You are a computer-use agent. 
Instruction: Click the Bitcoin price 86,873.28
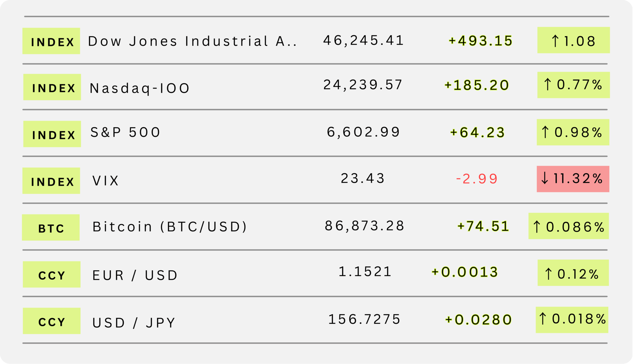pyautogui.click(x=364, y=226)
